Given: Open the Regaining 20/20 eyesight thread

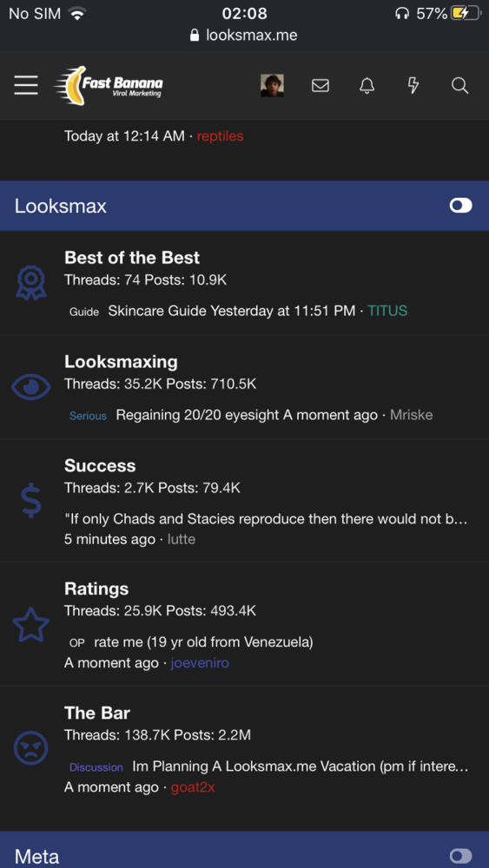Looking at the screenshot, I should pyautogui.click(x=198, y=415).
